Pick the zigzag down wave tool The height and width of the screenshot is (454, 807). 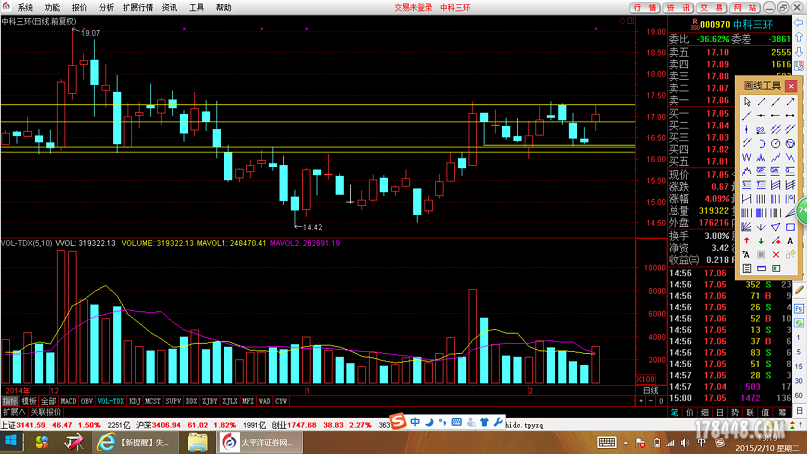coord(790,158)
